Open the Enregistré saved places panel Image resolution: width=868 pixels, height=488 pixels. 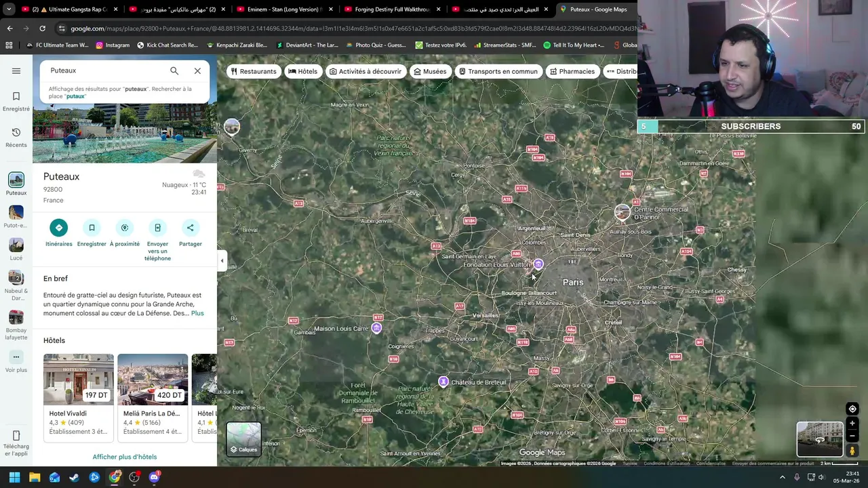click(x=16, y=101)
